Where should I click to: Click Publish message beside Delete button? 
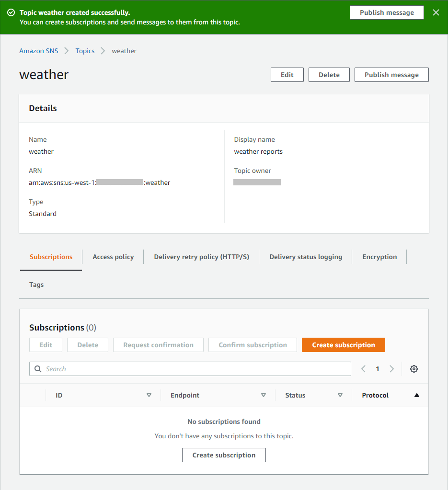(391, 75)
